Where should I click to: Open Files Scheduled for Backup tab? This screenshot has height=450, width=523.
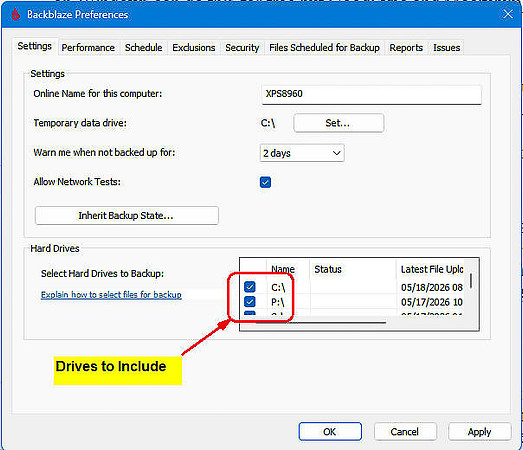324,48
